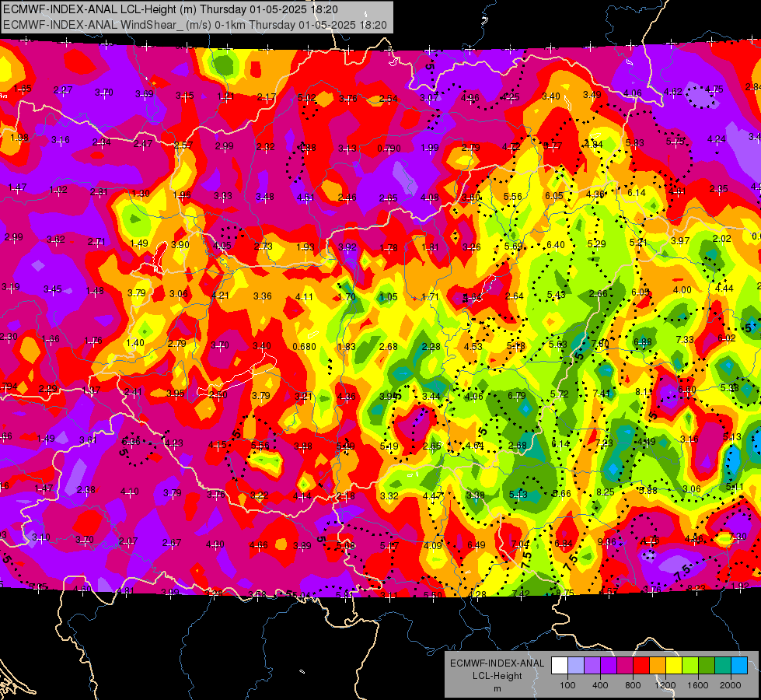Select the wind shear value 9.36

(x=606, y=542)
